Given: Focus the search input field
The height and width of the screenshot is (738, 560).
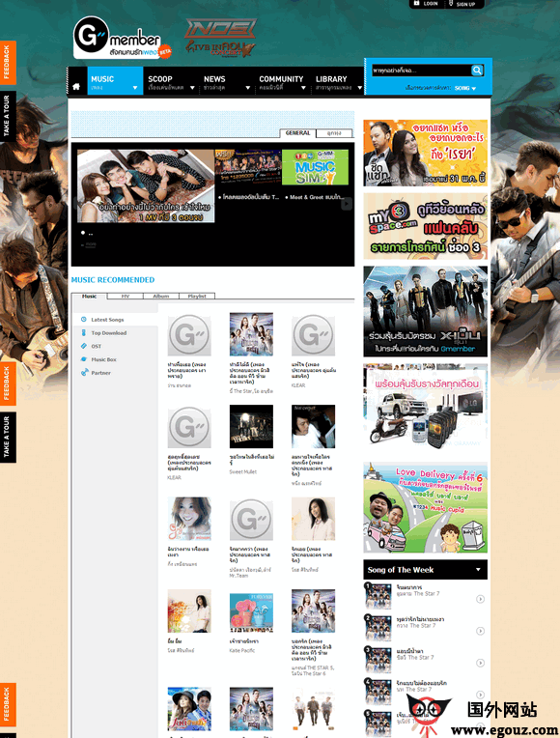Looking at the screenshot, I should tap(421, 71).
